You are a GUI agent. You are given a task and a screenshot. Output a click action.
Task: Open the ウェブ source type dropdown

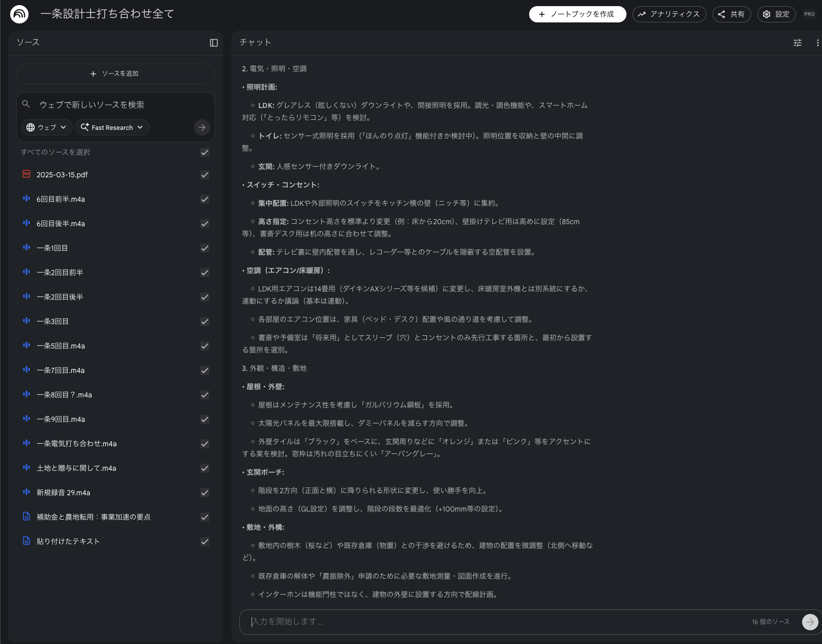(46, 127)
